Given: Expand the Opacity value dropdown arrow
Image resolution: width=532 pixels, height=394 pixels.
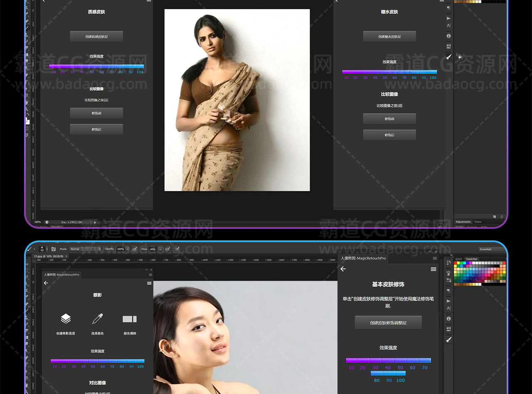Looking at the screenshot, I should click(128, 249).
